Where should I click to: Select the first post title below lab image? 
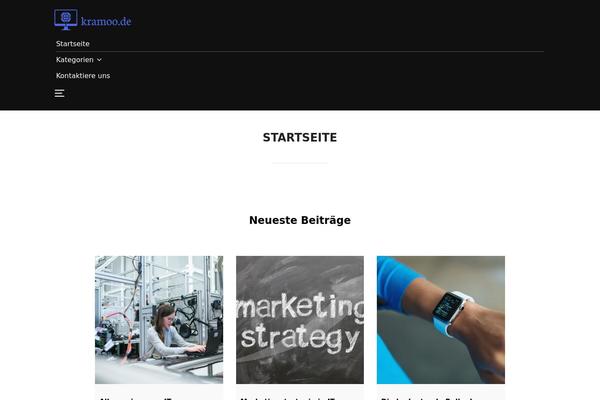point(135,398)
